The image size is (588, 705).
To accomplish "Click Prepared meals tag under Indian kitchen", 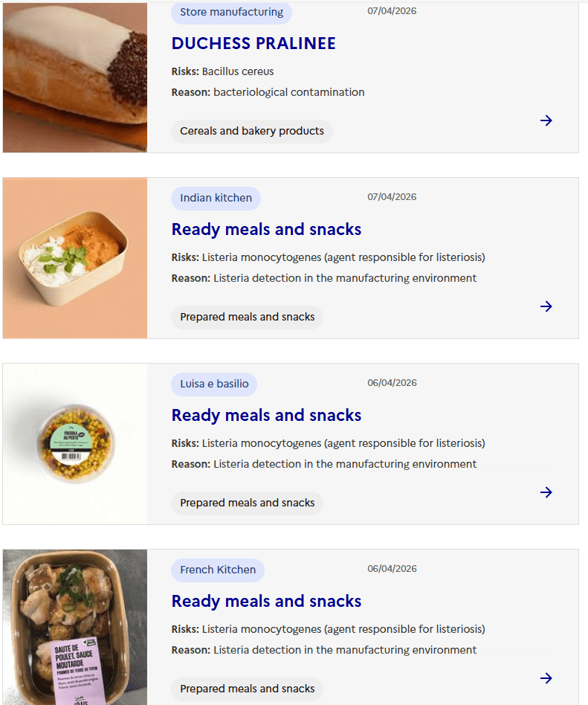I will 247,317.
